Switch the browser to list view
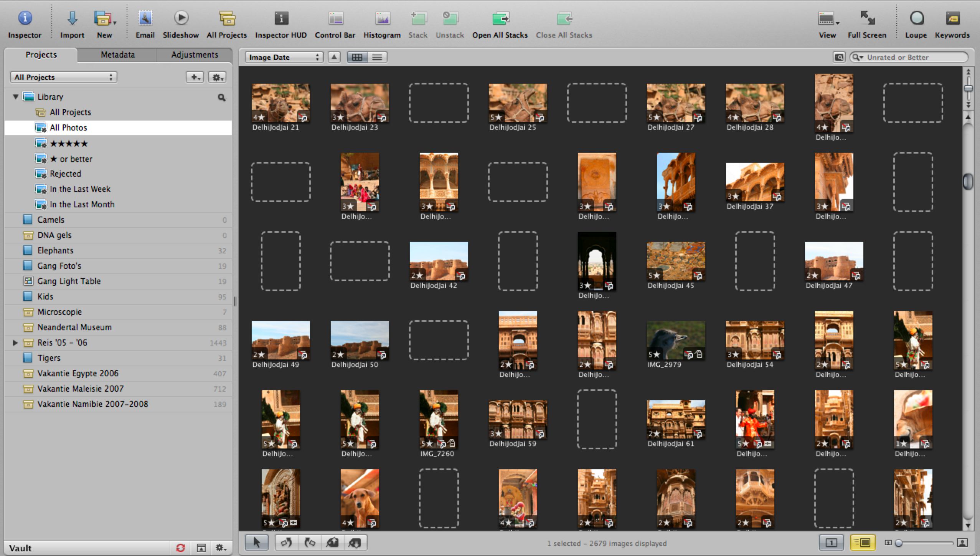Image resolution: width=980 pixels, height=556 pixels. [x=377, y=57]
